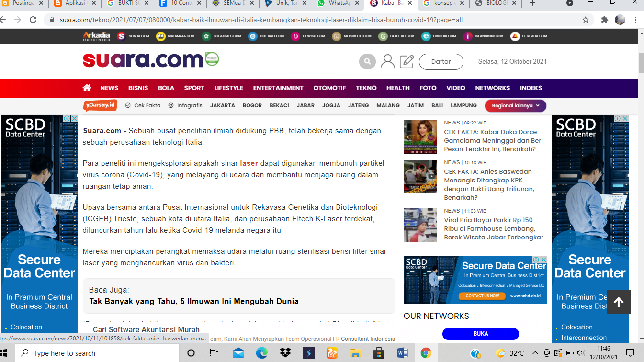Expand Regional lainnya dropdown
The width and height of the screenshot is (644, 362).
(x=516, y=105)
